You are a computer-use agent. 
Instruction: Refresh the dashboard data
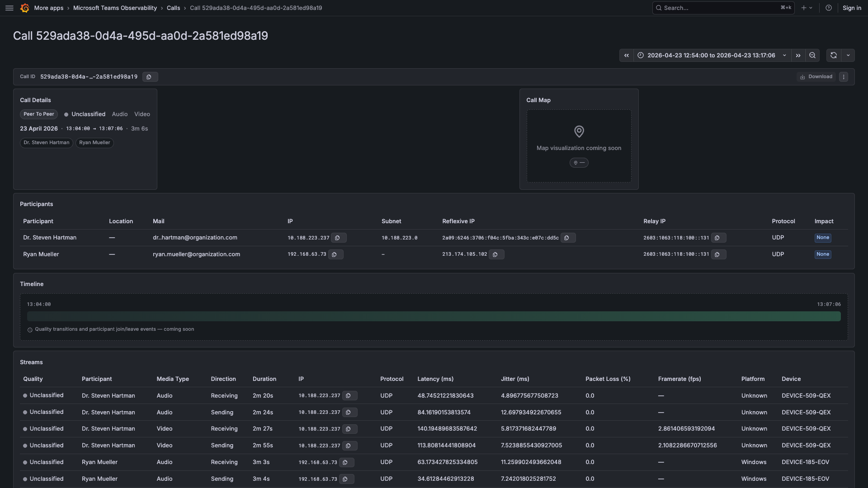pos(834,56)
